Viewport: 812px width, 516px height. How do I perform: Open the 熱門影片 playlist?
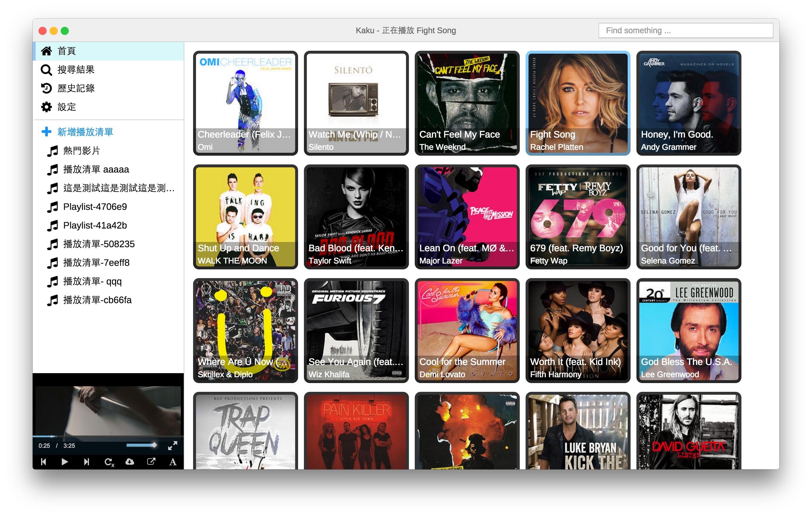coord(81,151)
